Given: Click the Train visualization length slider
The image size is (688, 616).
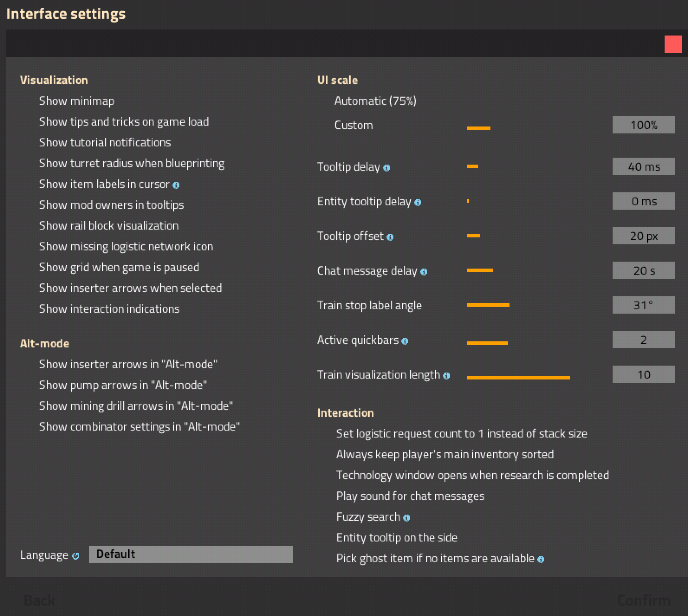Looking at the screenshot, I should coord(519,378).
